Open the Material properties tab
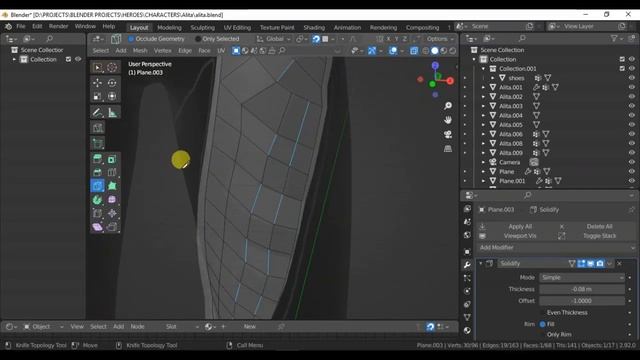 click(x=467, y=330)
